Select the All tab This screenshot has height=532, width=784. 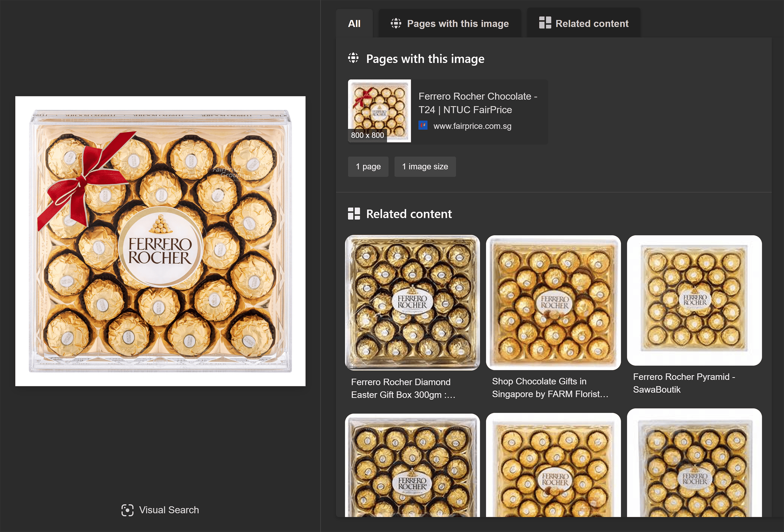(354, 23)
